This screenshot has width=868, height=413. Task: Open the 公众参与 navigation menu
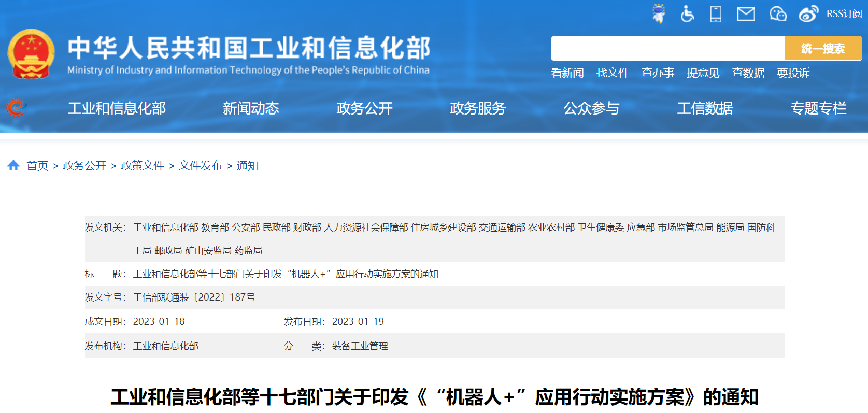[591, 108]
